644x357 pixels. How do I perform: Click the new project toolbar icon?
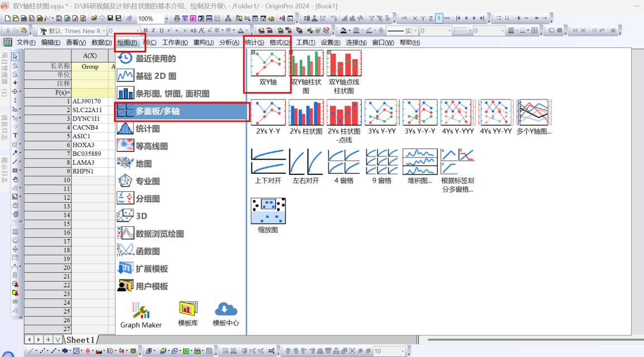tap(7, 18)
